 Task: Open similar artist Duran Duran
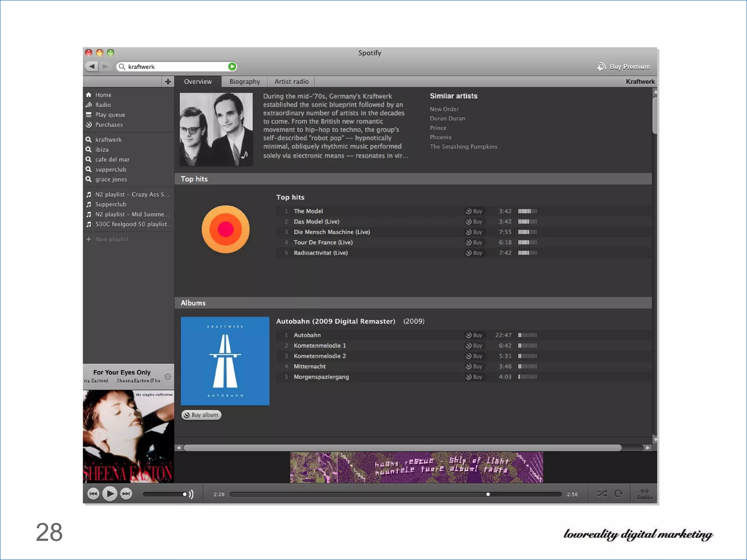coord(447,118)
